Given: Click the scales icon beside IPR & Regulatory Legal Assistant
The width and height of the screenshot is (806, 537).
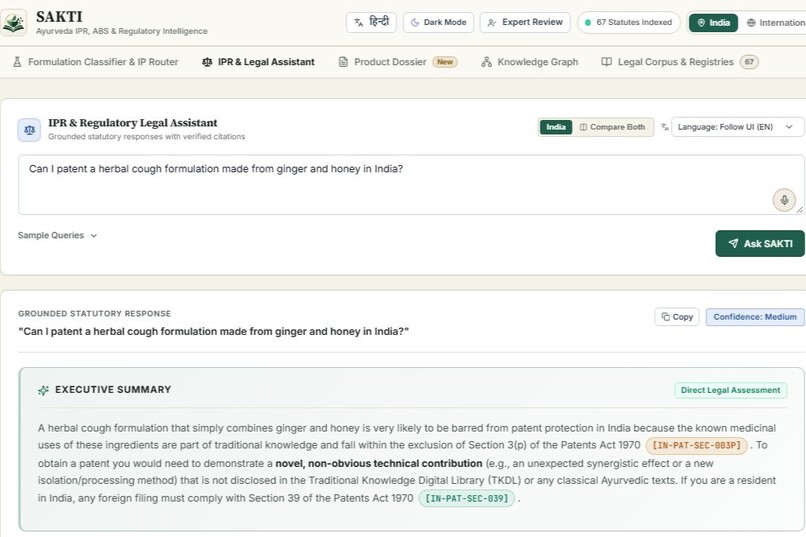Looking at the screenshot, I should coord(29,129).
